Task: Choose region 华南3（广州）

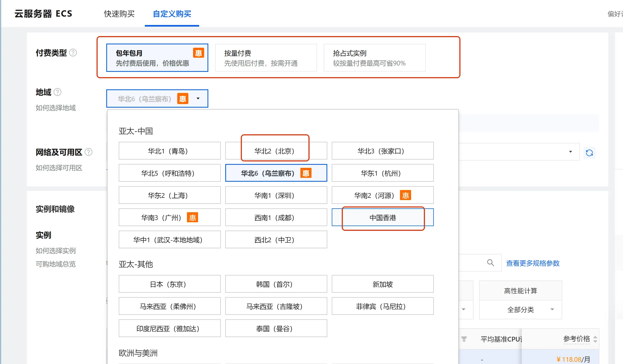Action: coord(170,218)
